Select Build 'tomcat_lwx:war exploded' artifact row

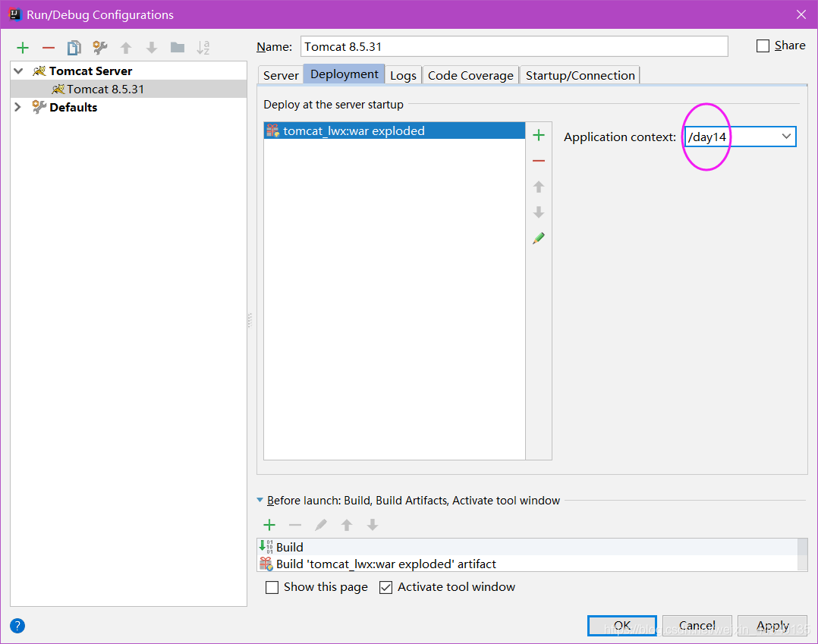(527, 564)
